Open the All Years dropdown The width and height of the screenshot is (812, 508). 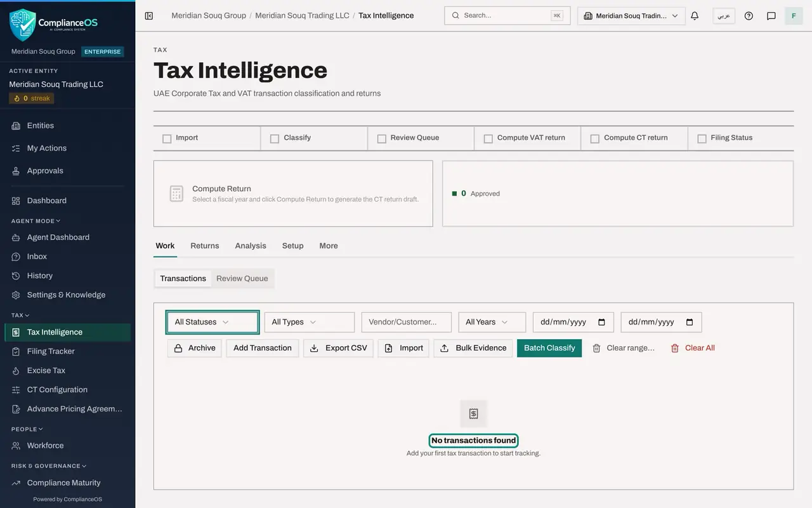492,322
